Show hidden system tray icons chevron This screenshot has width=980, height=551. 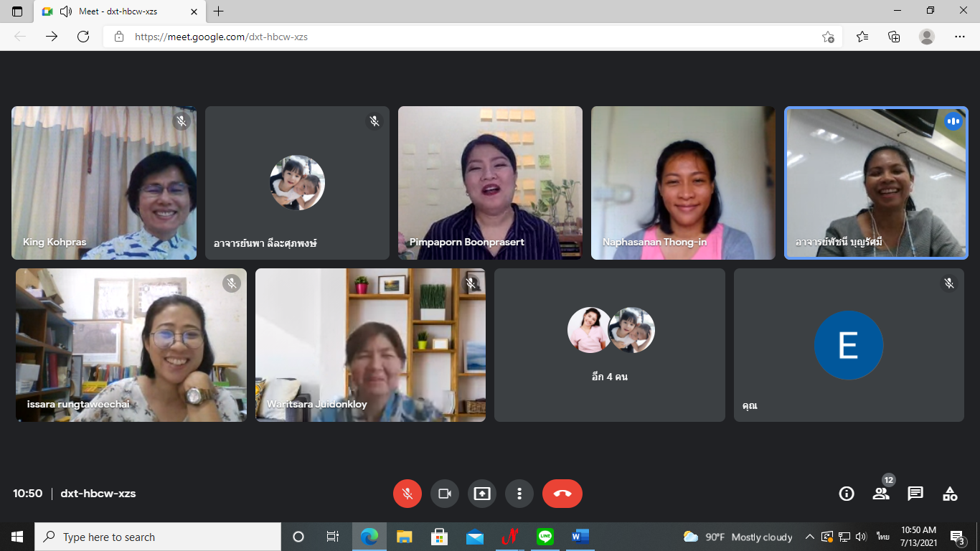point(810,537)
